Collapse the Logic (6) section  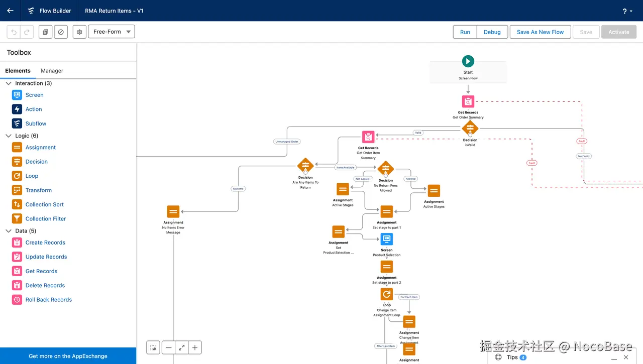pyautogui.click(x=9, y=136)
